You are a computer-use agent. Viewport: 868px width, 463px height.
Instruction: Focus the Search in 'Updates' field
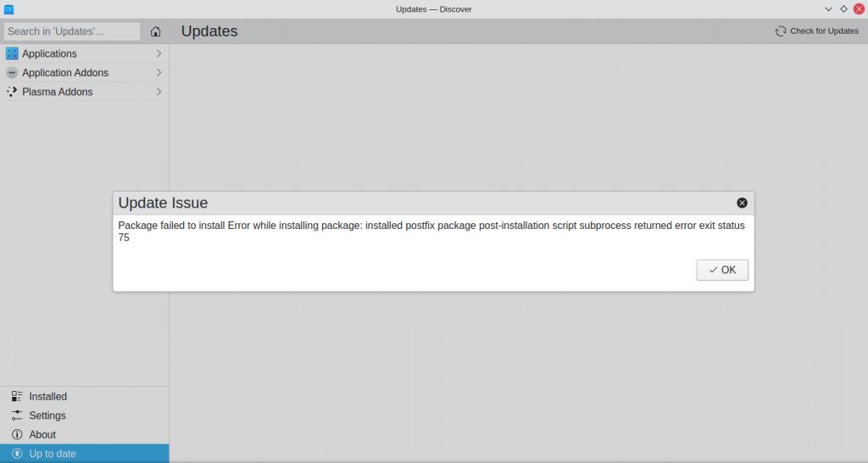72,31
